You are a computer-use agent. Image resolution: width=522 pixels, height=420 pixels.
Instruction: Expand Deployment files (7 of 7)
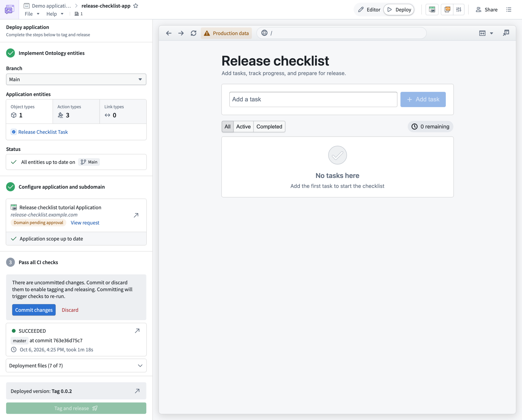click(76, 366)
